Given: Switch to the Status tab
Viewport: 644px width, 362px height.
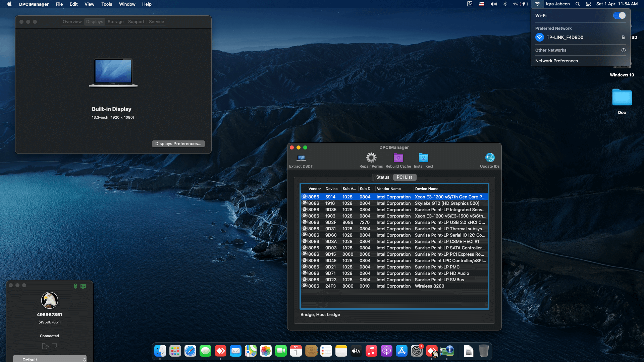Looking at the screenshot, I should click(x=382, y=177).
